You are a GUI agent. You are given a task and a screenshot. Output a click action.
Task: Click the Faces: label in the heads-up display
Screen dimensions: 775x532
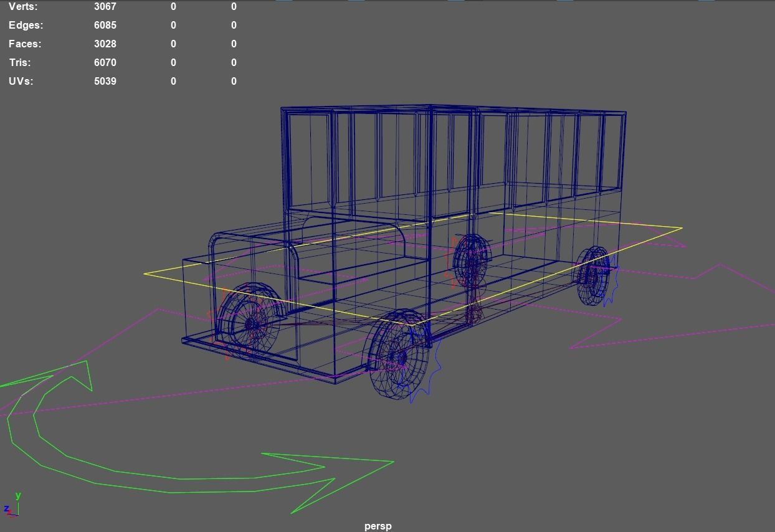25,44
